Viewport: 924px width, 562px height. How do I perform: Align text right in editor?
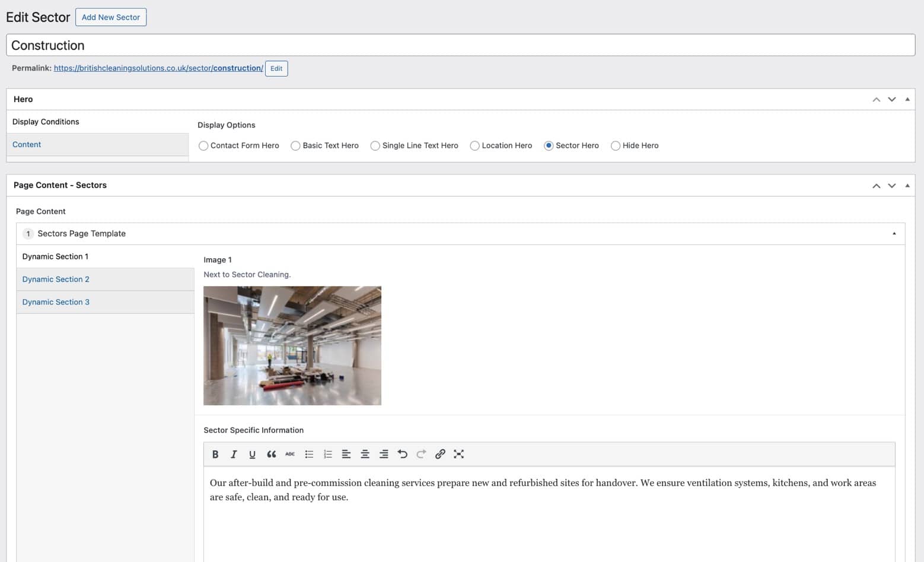click(384, 454)
